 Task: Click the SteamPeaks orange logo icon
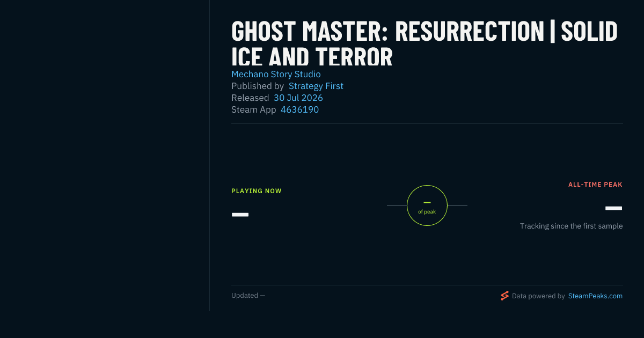pyautogui.click(x=504, y=296)
